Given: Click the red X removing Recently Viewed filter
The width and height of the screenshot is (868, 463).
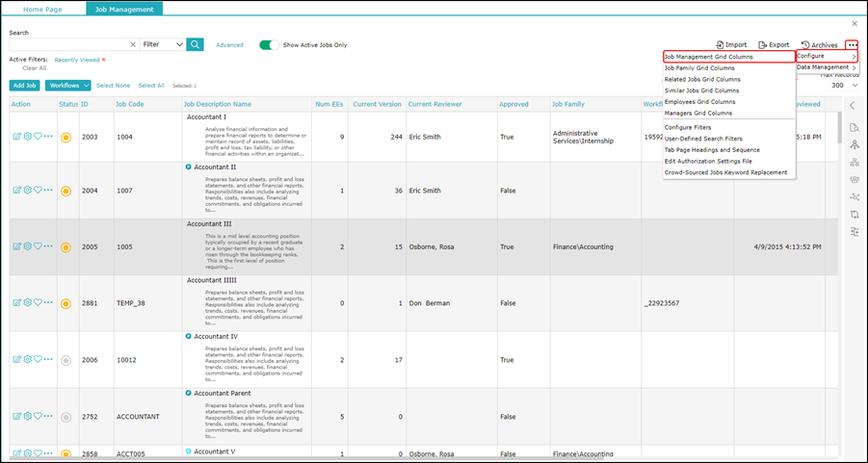Looking at the screenshot, I should pyautogui.click(x=104, y=60).
